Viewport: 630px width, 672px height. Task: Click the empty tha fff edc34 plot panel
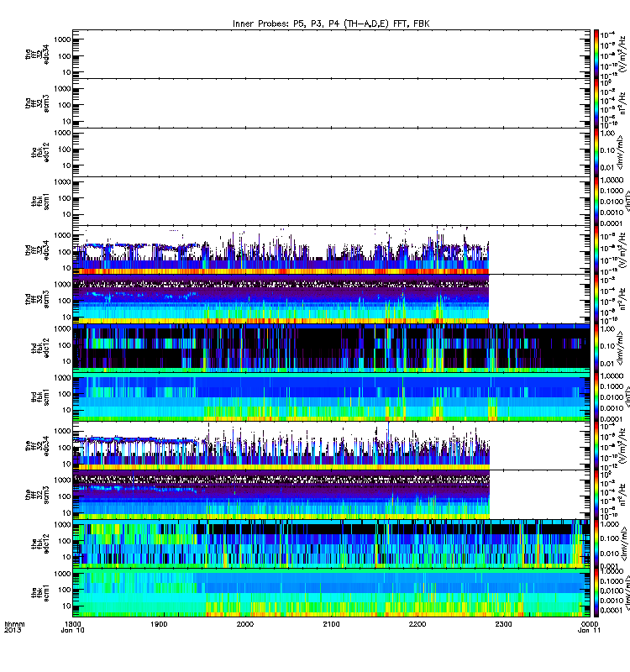tap(331, 54)
